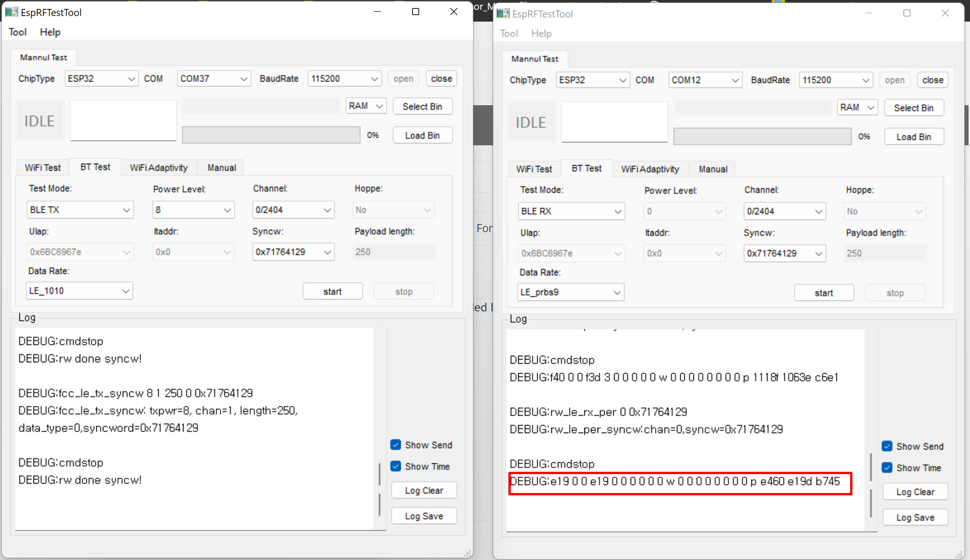Image resolution: width=970 pixels, height=560 pixels.
Task: Open ChipType ESP32 dropdown in right window
Action: tap(593, 80)
